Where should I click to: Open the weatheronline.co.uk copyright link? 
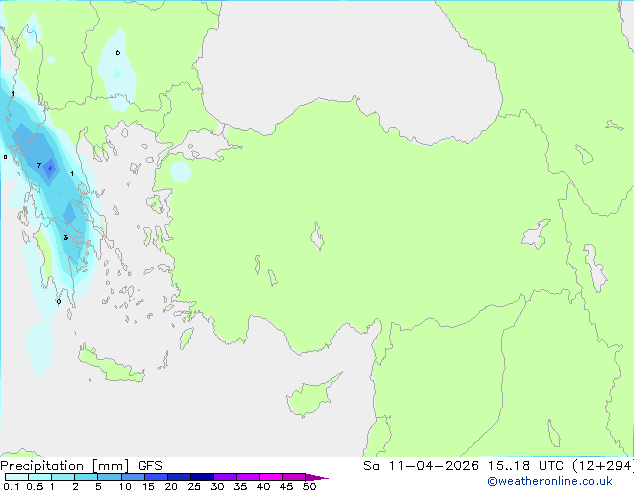point(550,481)
